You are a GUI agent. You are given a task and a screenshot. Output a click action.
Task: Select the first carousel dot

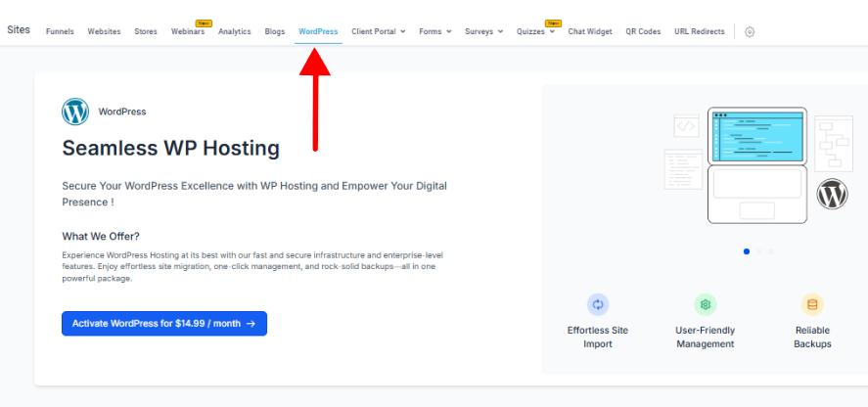pyautogui.click(x=747, y=251)
